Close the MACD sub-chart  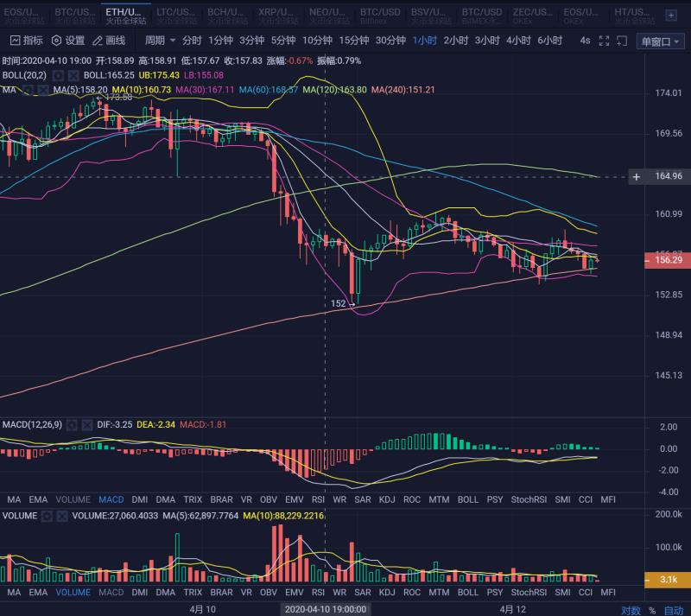coord(87,425)
